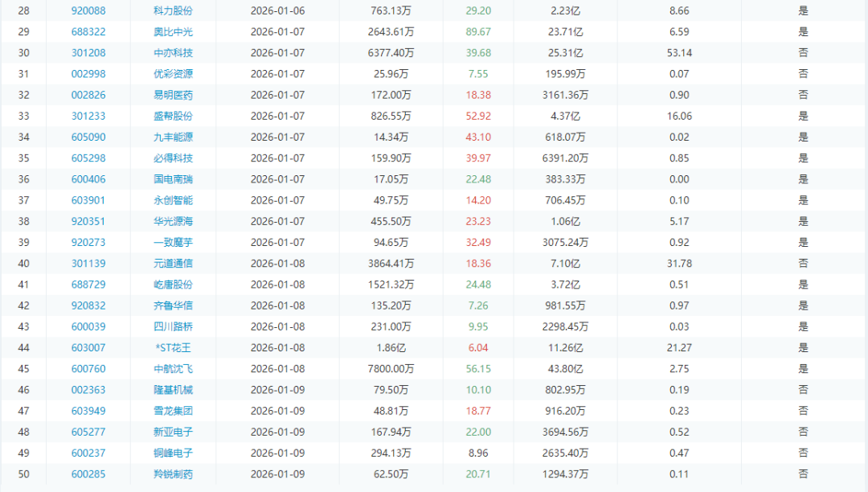
Task: Select the 7800.00万 quantity cell
Action: (391, 368)
